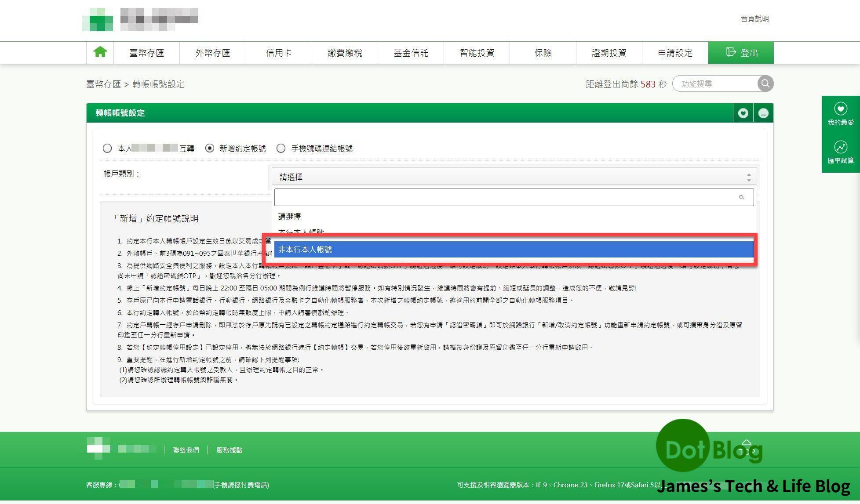Choose 非本行本人帳號 option

514,250
